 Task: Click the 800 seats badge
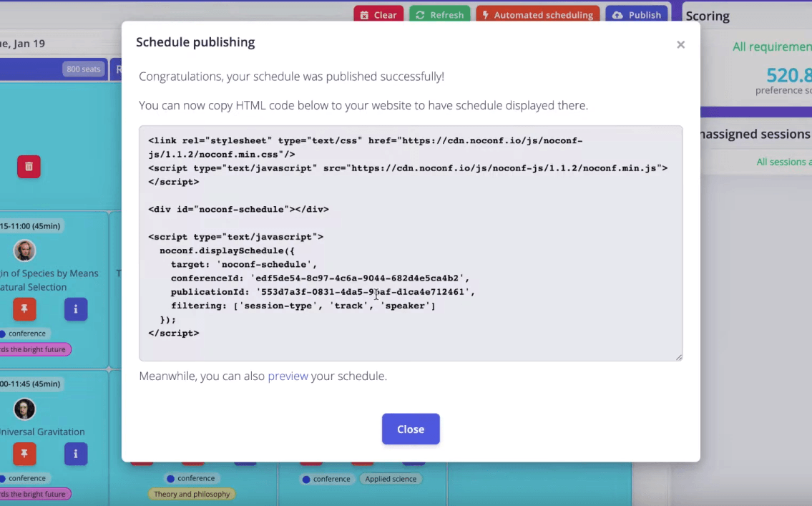84,69
